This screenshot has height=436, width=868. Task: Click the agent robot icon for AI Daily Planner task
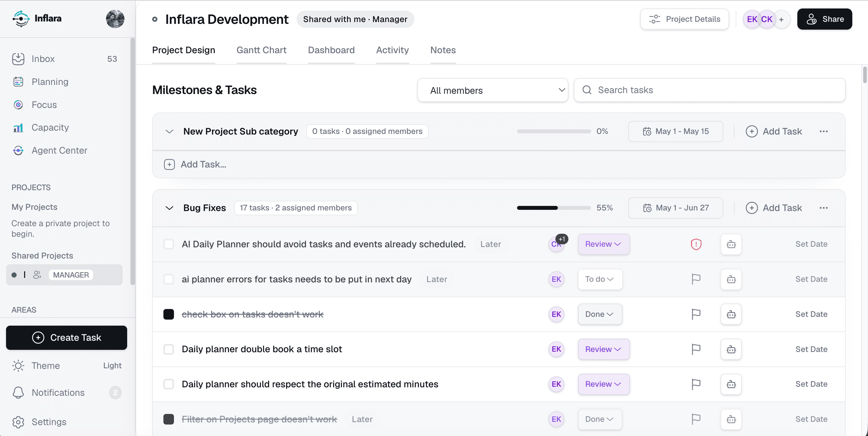tap(731, 244)
